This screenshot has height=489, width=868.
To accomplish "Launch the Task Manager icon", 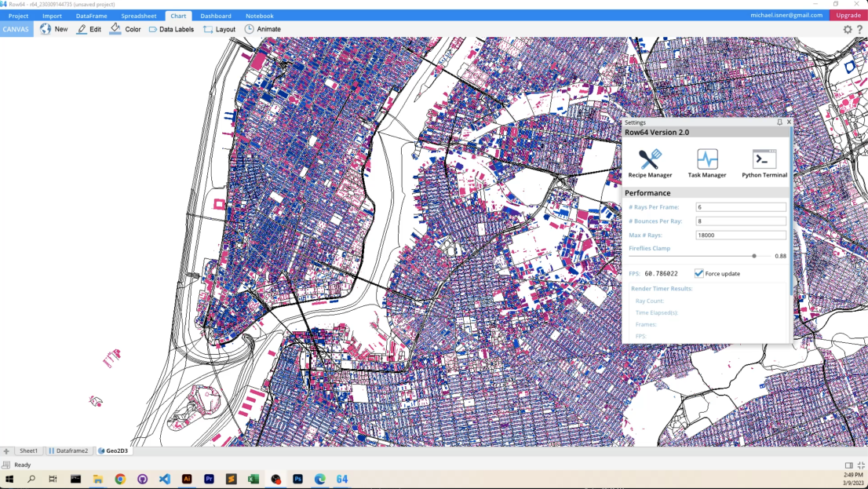I will pyautogui.click(x=707, y=160).
